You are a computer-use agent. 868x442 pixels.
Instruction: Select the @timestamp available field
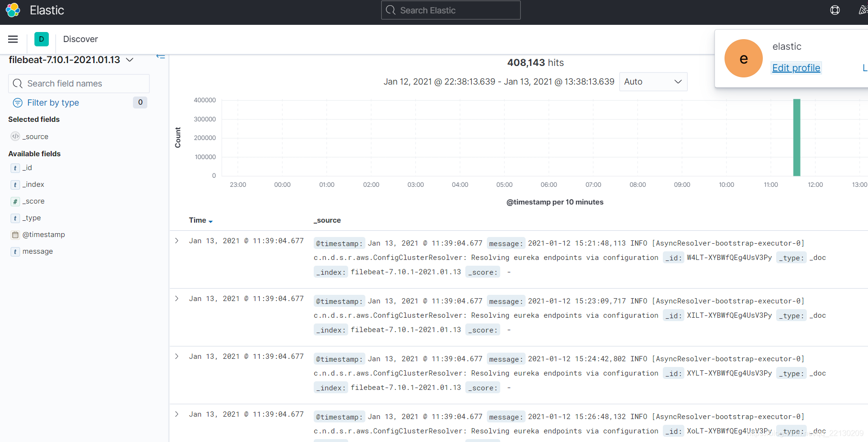click(x=44, y=235)
